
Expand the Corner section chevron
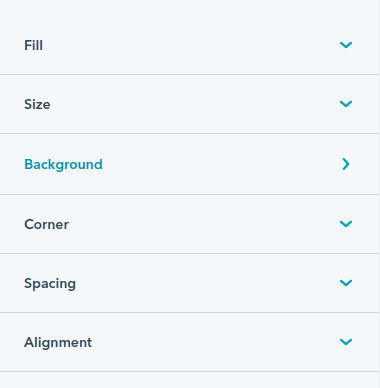point(346,224)
